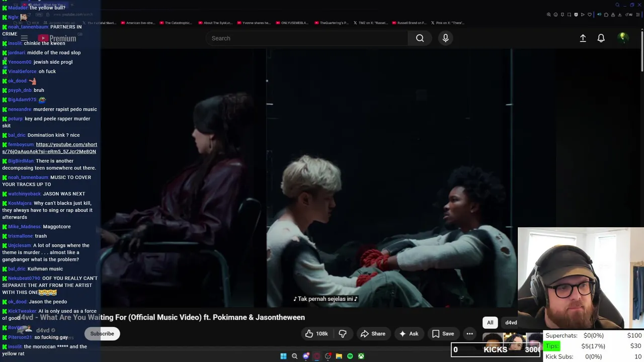Click the browser send arrow icon
644x362 pixels.
coord(583,15)
